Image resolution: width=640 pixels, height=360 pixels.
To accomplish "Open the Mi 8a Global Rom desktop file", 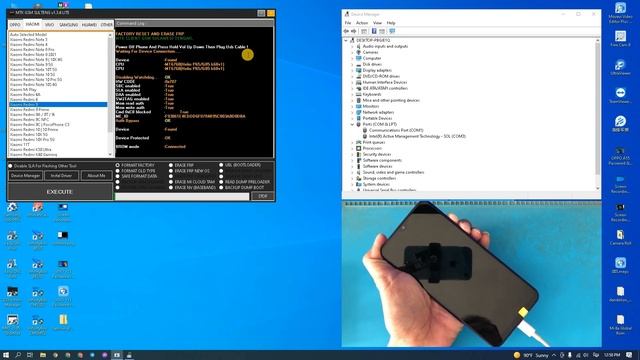I will [x=620, y=324].
